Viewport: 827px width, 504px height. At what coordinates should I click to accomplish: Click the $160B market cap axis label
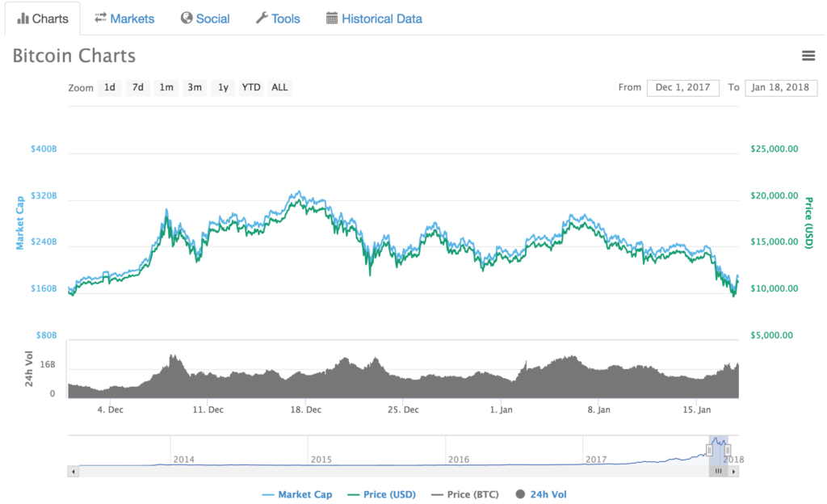coord(44,289)
